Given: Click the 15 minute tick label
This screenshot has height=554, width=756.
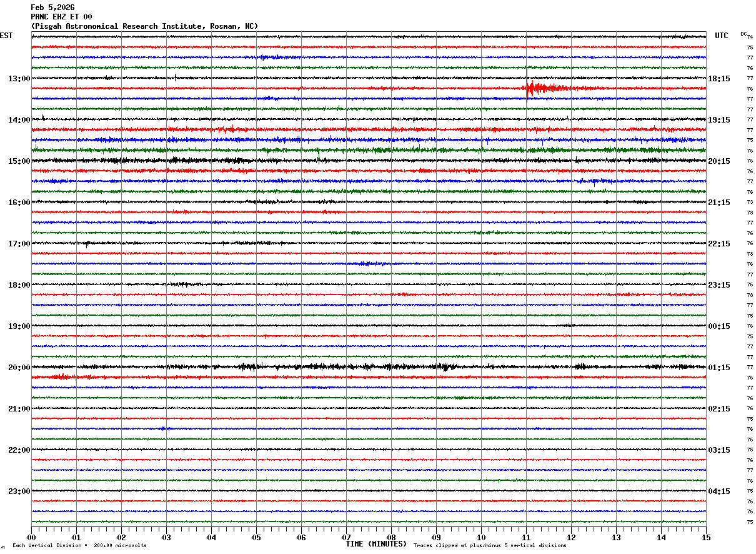Looking at the screenshot, I should coord(706,537).
